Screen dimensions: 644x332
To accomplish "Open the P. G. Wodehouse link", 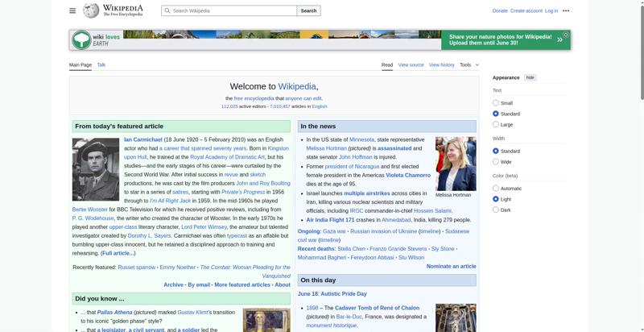I will 93,218.
